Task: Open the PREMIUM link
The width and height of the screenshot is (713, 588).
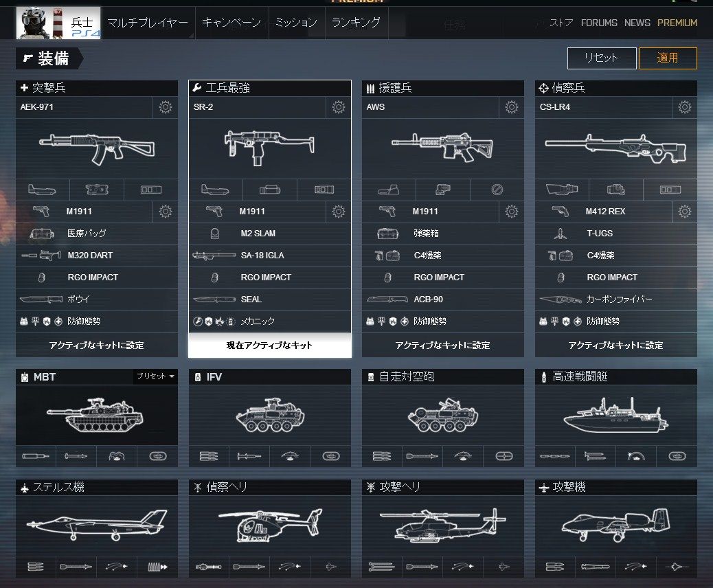Action: (677, 23)
